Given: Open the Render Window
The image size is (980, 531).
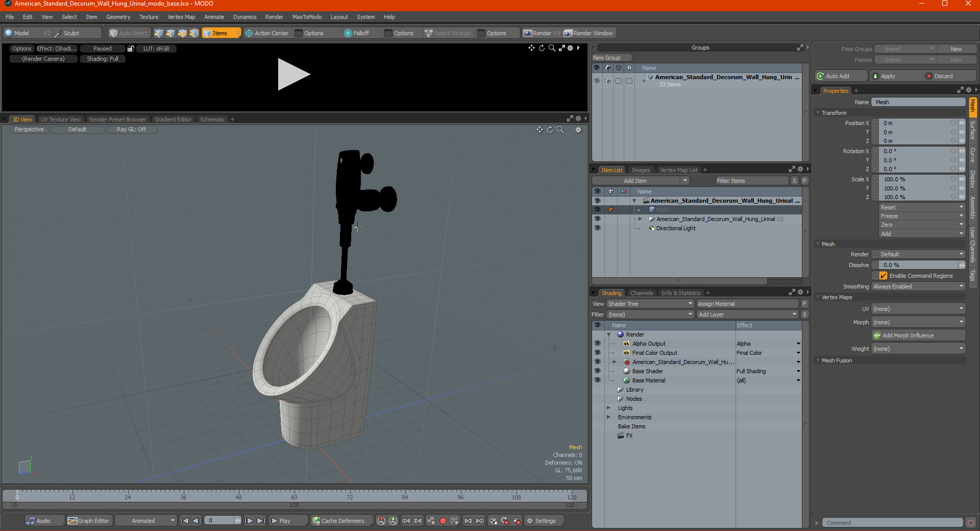Looking at the screenshot, I should pyautogui.click(x=589, y=33).
